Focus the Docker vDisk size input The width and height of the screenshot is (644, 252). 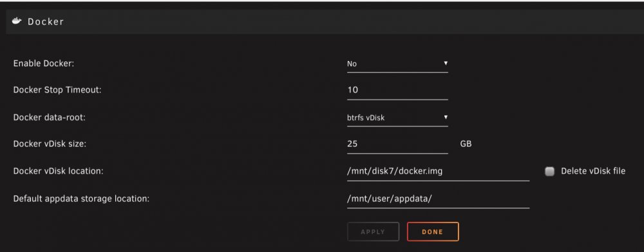(x=397, y=144)
